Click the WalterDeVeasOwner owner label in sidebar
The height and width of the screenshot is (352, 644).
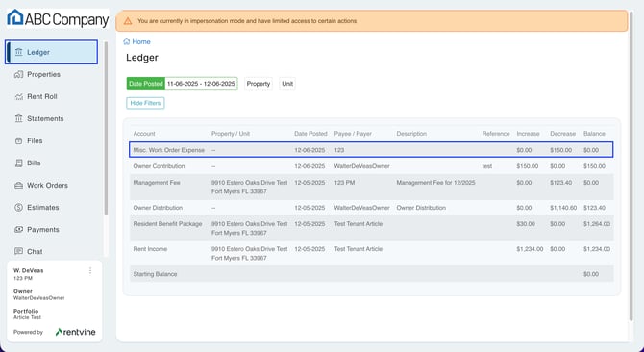tap(39, 298)
